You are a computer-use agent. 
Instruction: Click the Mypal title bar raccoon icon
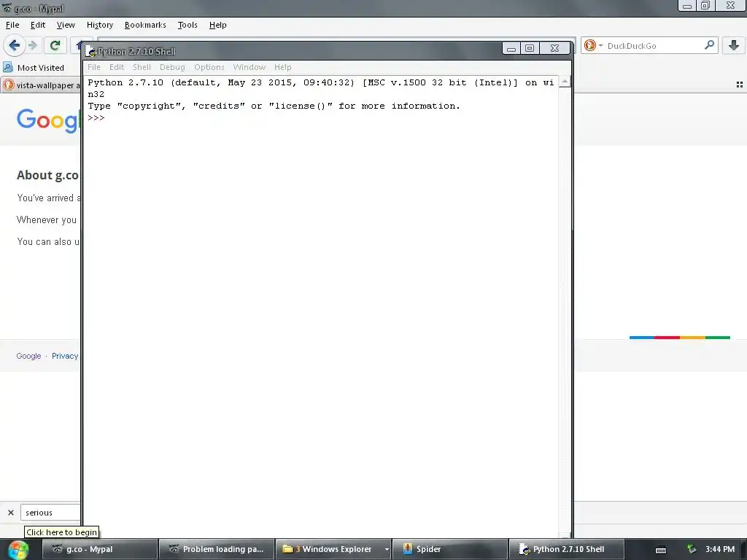(x=7, y=7)
